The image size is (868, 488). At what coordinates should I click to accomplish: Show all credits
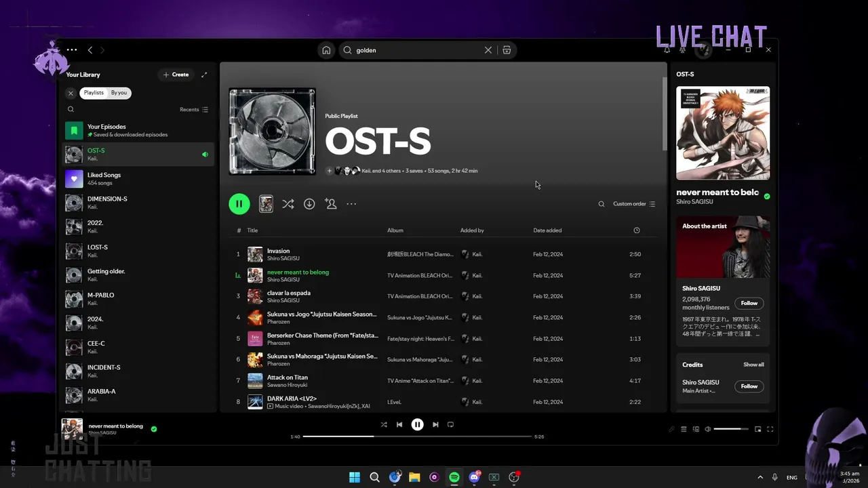coord(753,365)
